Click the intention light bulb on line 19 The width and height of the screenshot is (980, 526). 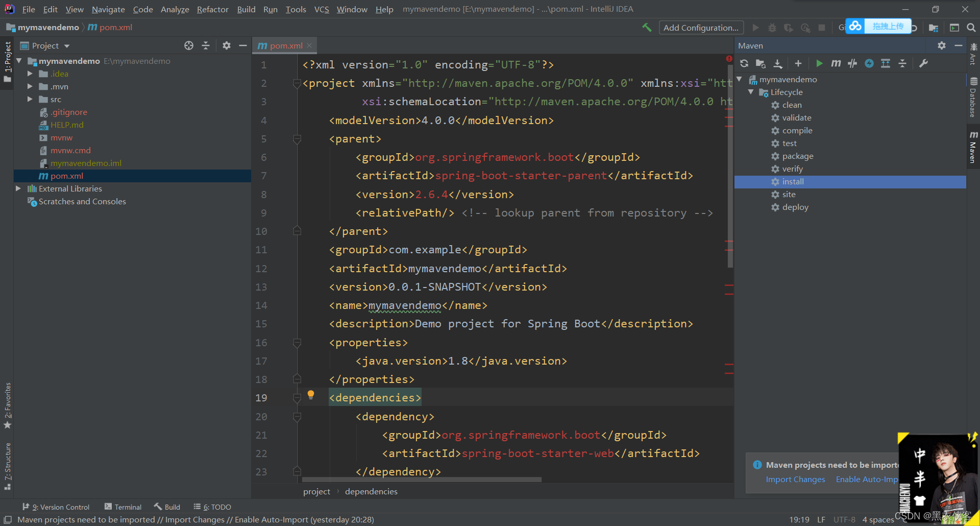click(310, 394)
